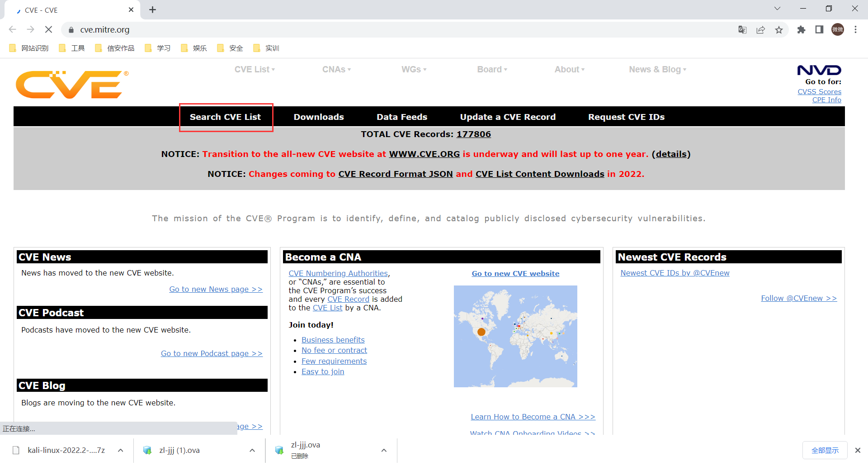
Task: Open the tab search chevron
Action: [777, 9]
